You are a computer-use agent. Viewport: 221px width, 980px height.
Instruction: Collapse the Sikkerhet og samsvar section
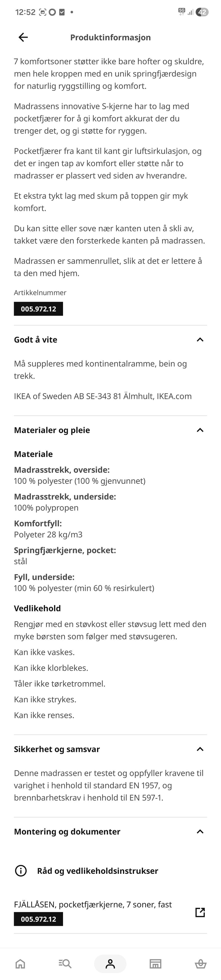tap(200, 749)
